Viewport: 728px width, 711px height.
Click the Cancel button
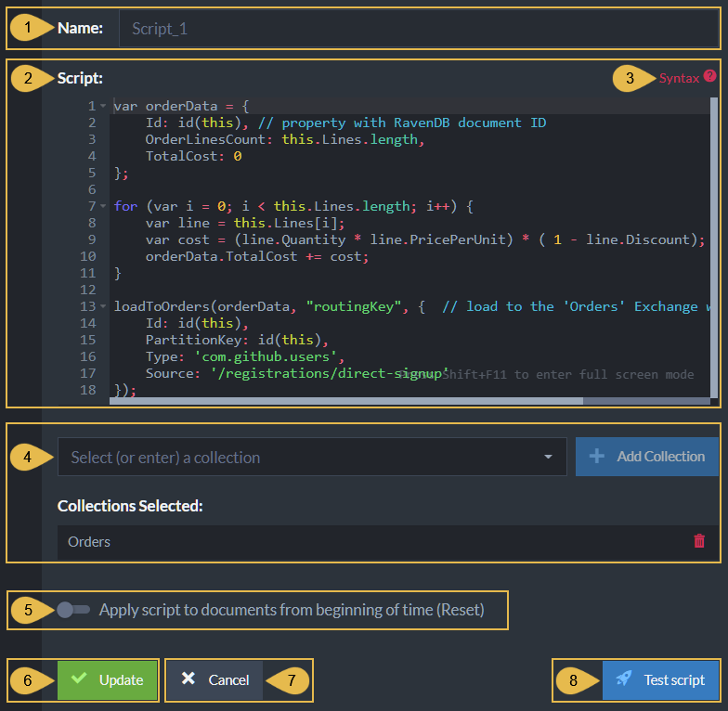[215, 679]
